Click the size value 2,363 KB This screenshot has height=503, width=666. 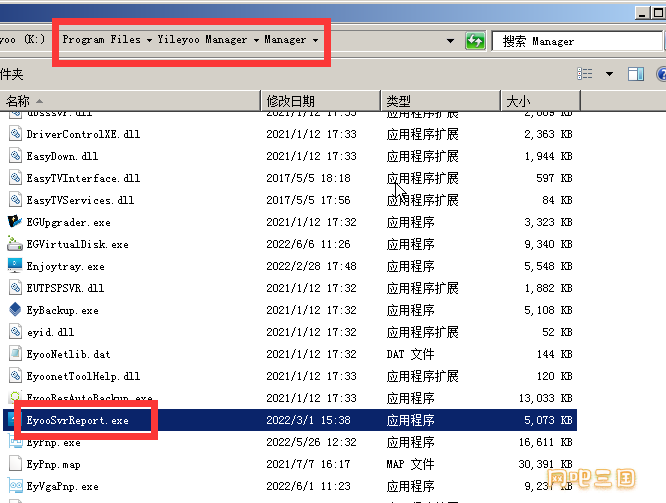tap(548, 134)
